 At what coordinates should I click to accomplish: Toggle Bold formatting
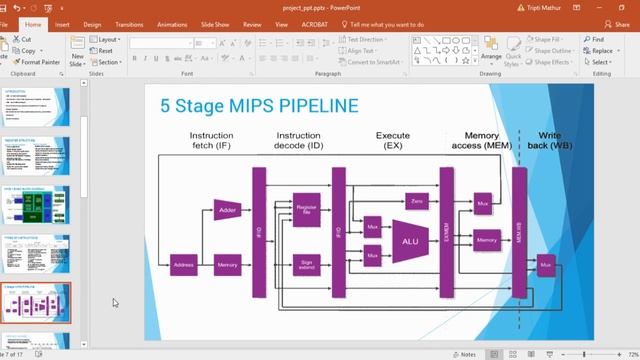(x=134, y=58)
